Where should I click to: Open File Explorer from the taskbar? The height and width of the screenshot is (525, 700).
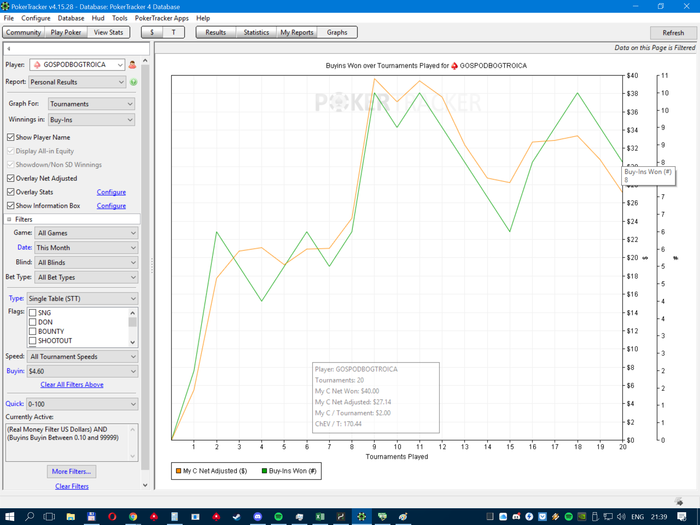[x=71, y=517]
